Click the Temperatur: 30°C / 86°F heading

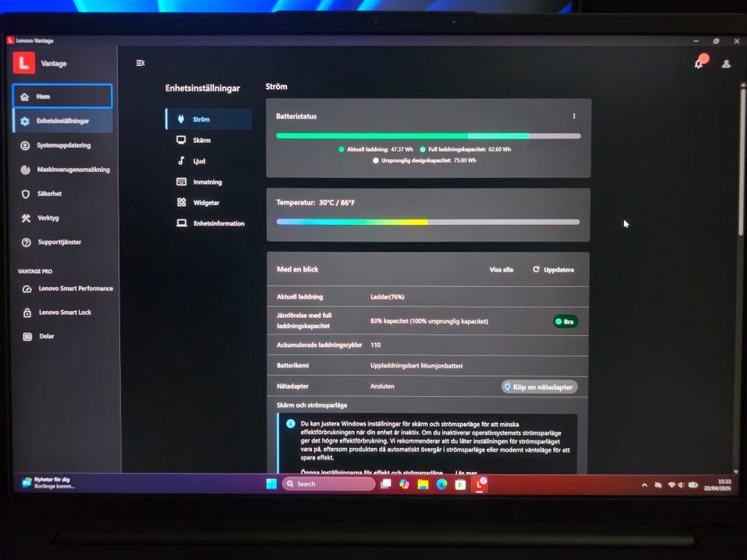tap(315, 202)
